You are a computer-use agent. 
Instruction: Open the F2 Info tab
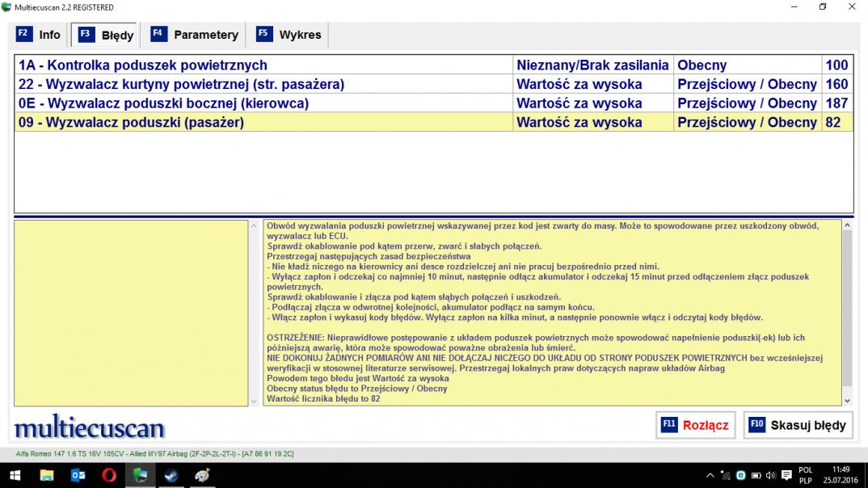tap(38, 35)
